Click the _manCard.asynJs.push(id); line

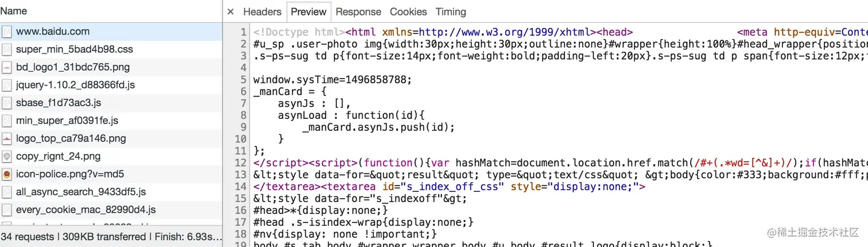[379, 127]
